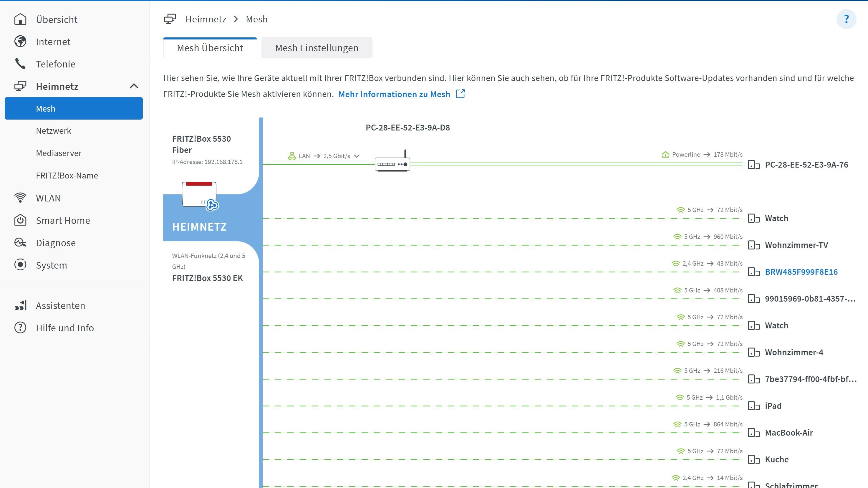The image size is (868, 488).
Task: Open Netzwerk in the sidebar
Action: pyautogui.click(x=54, y=131)
